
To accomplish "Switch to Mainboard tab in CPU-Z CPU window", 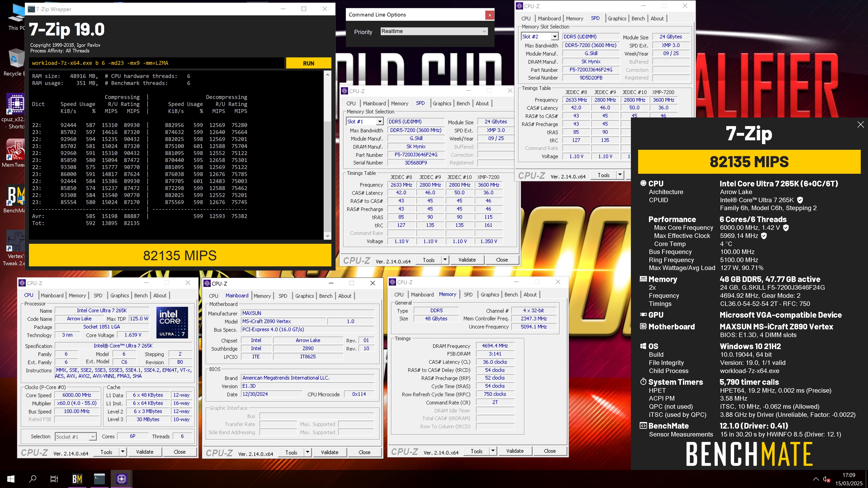I will 52,295.
